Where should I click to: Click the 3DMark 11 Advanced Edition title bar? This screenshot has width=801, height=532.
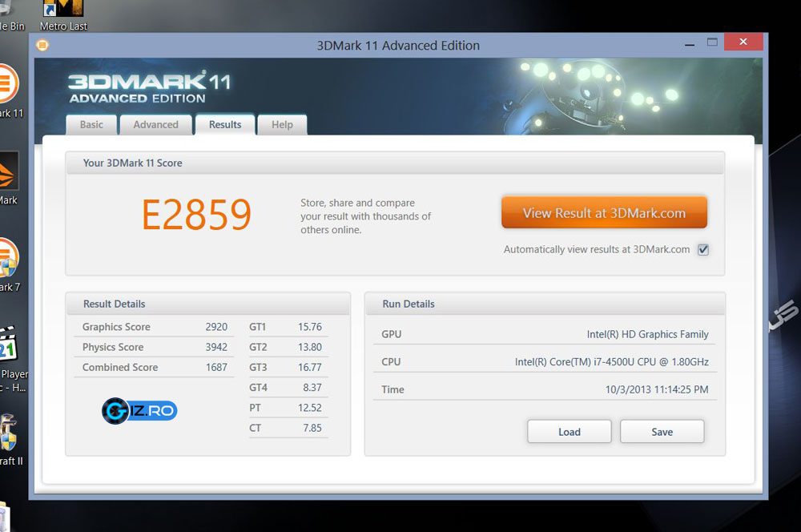click(398, 46)
